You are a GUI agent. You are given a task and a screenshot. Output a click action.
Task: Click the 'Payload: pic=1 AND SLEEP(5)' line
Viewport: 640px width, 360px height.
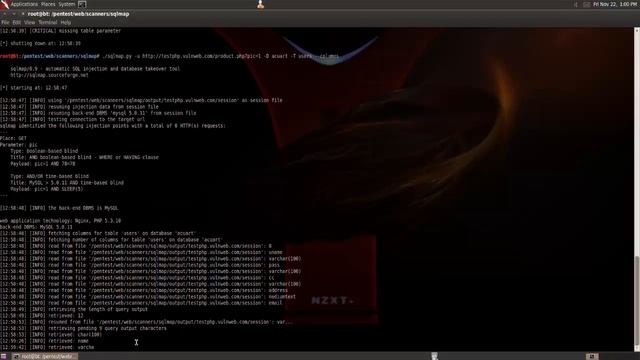click(47, 189)
